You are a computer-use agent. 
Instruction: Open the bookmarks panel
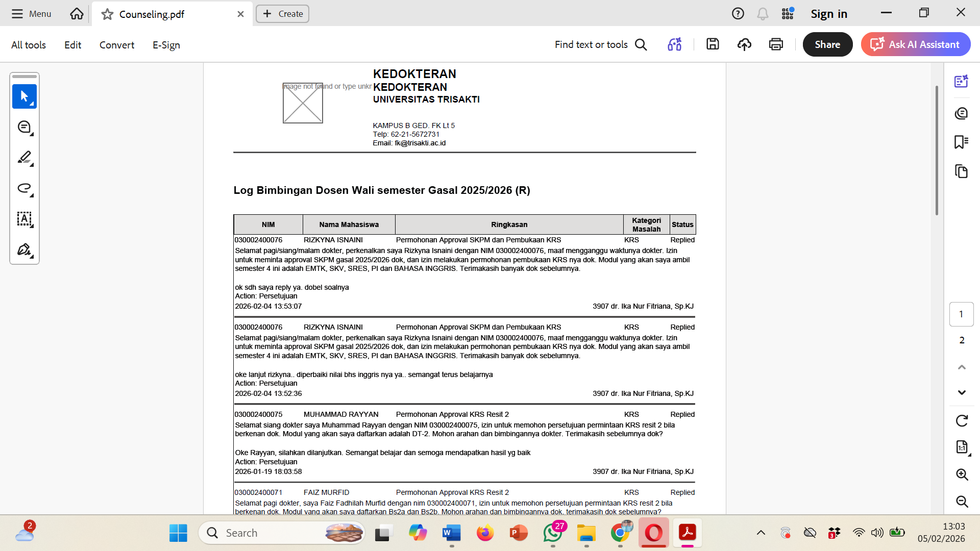961,142
